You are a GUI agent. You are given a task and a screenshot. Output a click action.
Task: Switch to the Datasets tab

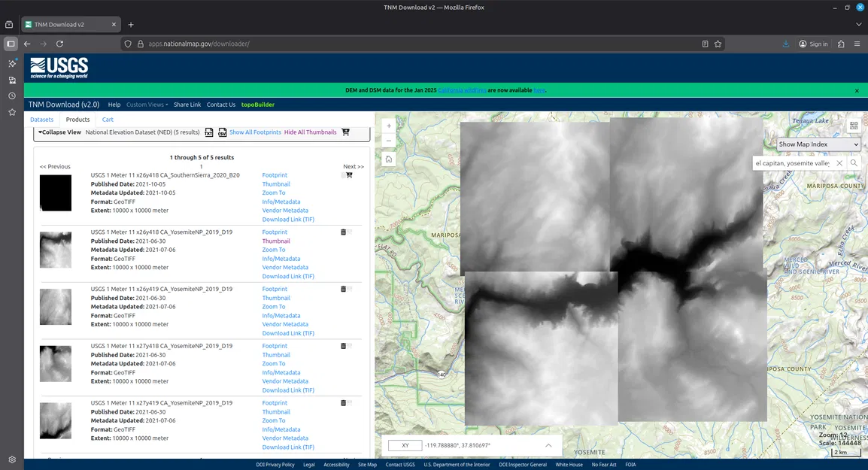[x=41, y=120]
